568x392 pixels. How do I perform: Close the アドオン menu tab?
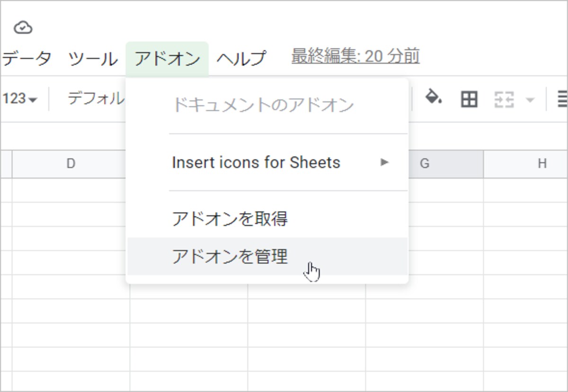coord(167,59)
